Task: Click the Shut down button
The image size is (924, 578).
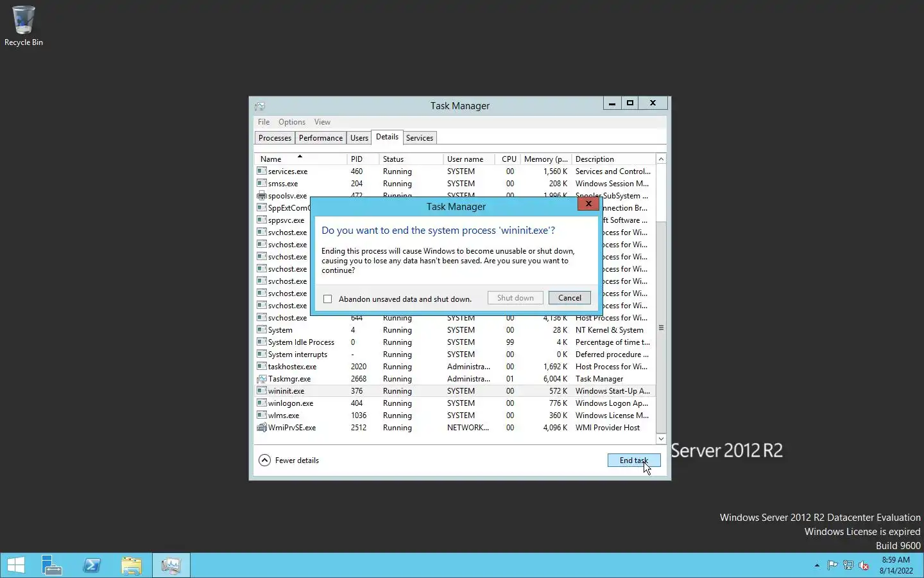Action: click(x=515, y=298)
